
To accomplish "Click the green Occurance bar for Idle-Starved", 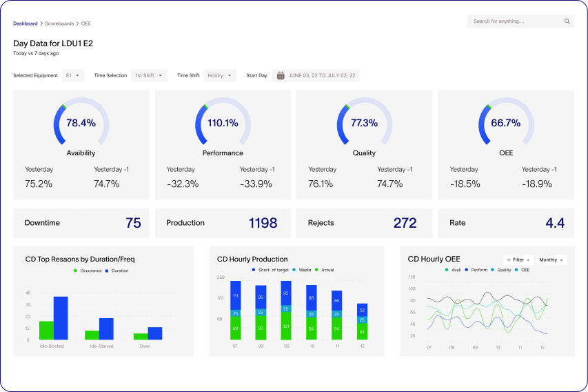I will point(92,335).
